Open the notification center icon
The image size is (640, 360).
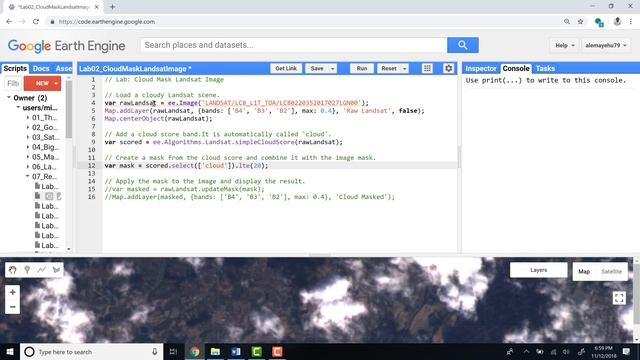click(626, 351)
